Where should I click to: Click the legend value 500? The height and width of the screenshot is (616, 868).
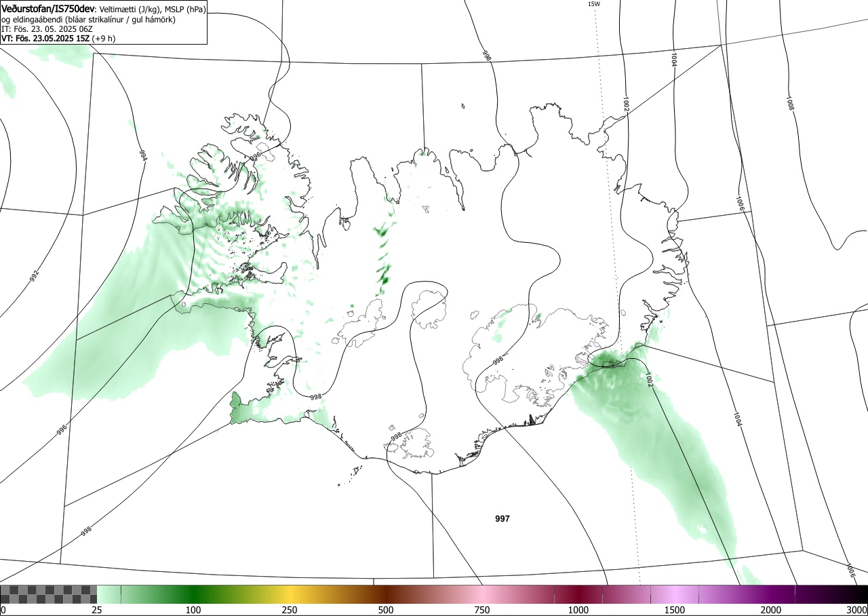386,610
